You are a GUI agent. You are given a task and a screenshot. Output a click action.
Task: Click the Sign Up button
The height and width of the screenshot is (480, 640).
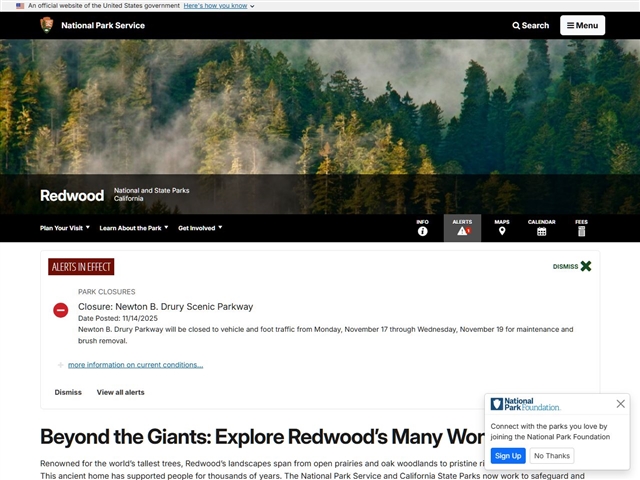click(508, 456)
